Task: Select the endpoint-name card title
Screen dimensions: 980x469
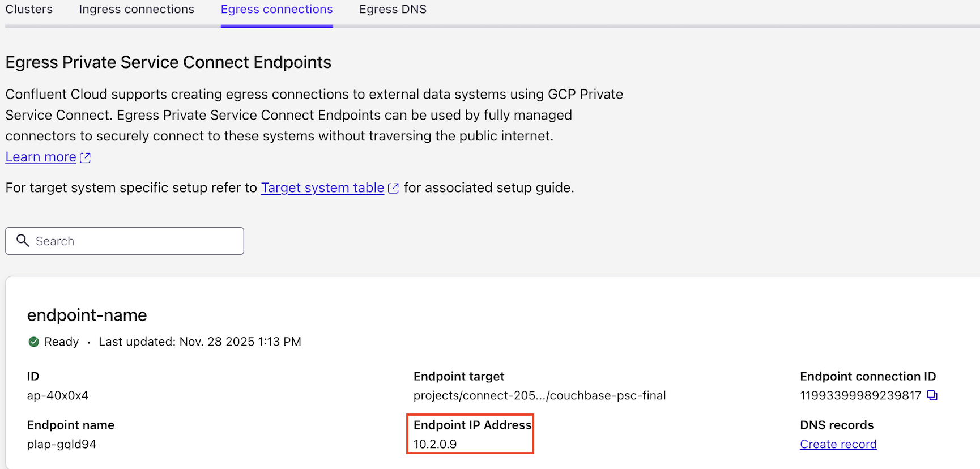Action: click(x=87, y=315)
